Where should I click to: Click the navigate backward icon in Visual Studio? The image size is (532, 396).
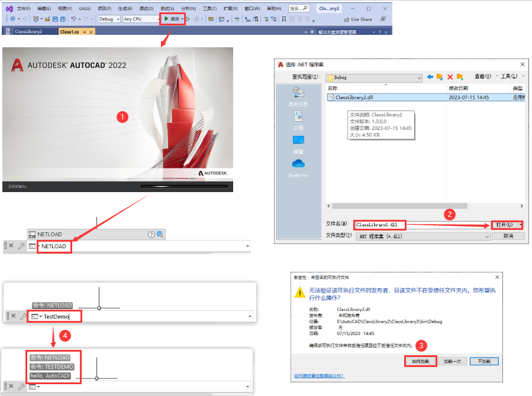[x=13, y=19]
